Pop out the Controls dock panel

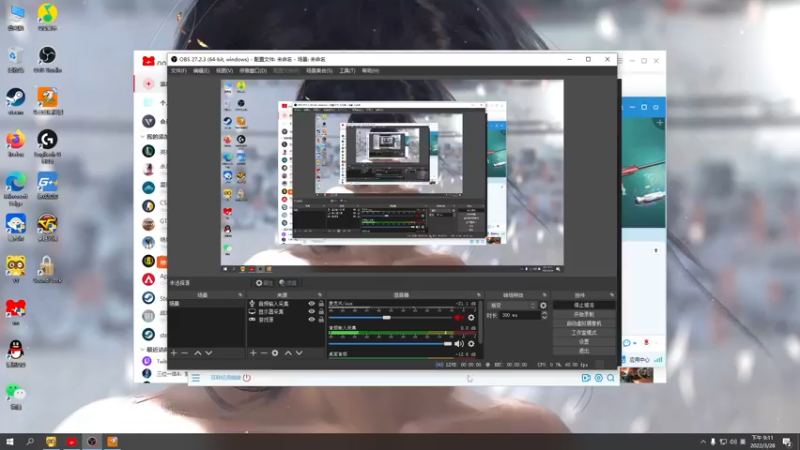[612, 295]
